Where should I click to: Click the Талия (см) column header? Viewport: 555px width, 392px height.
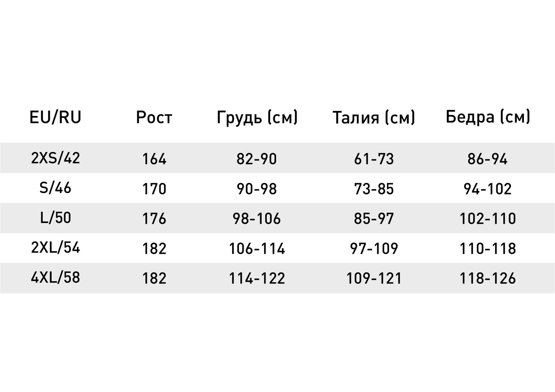pos(374,117)
